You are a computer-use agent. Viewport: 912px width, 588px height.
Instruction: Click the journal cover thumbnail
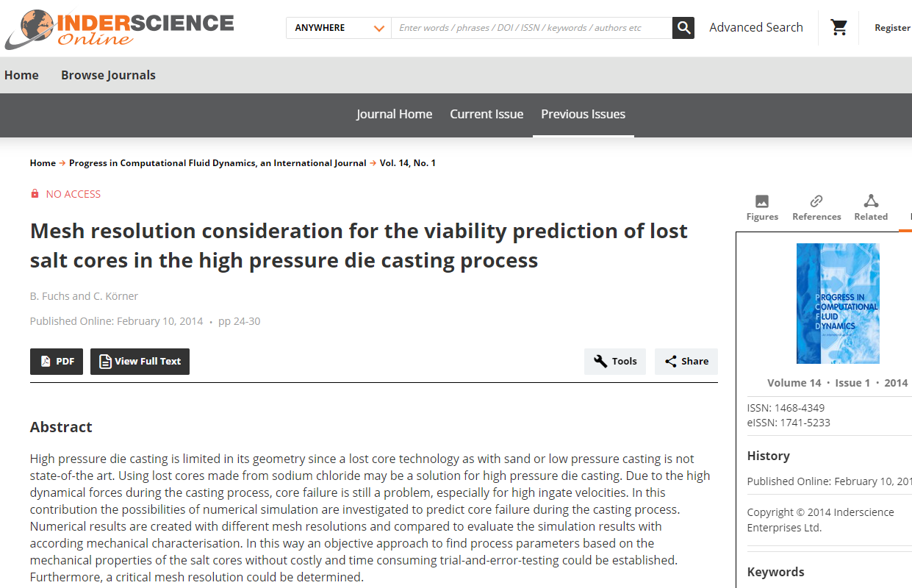[x=838, y=304]
